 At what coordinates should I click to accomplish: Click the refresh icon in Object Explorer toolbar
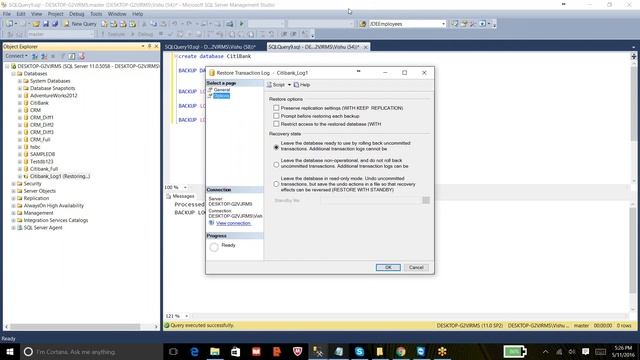point(71,56)
